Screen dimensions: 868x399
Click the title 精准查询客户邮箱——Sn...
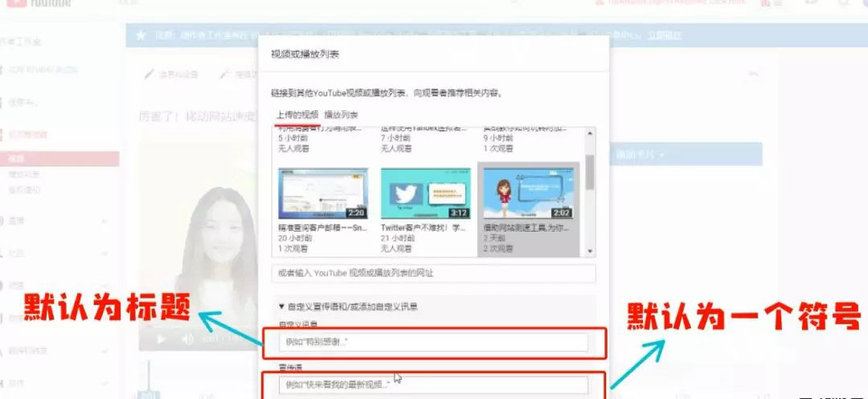click(323, 228)
